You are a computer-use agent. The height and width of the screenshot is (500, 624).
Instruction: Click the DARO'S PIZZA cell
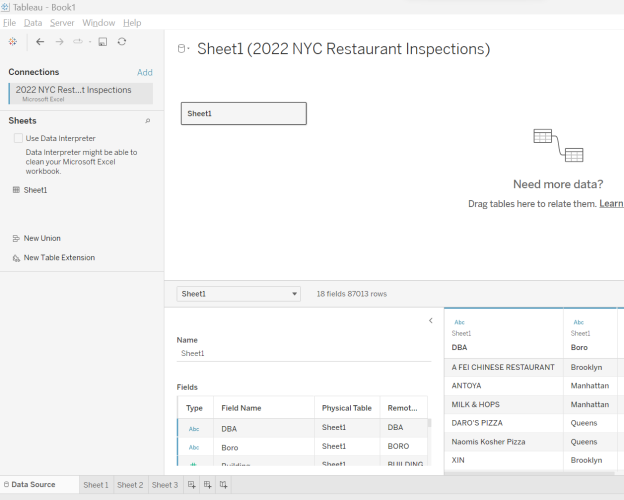point(503,423)
